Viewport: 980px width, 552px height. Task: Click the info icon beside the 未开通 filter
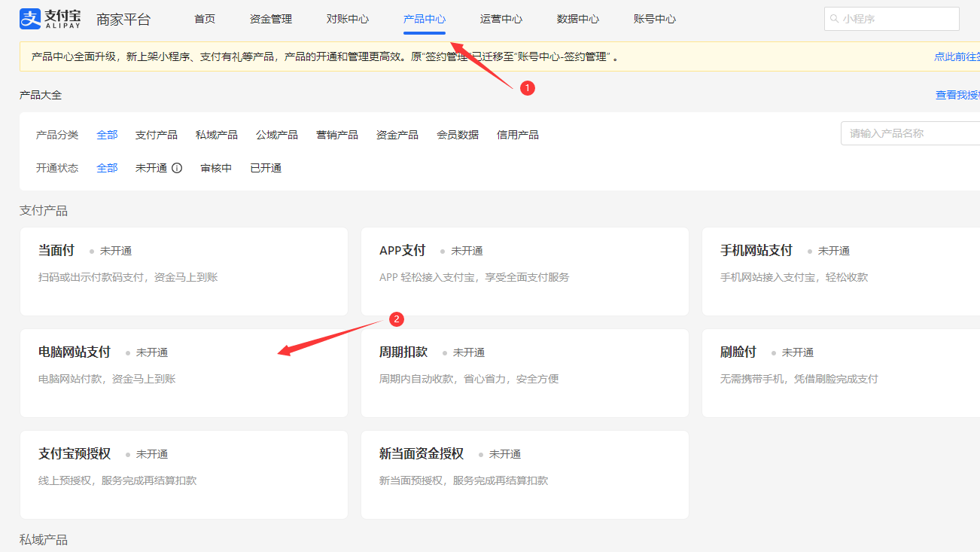(x=177, y=168)
